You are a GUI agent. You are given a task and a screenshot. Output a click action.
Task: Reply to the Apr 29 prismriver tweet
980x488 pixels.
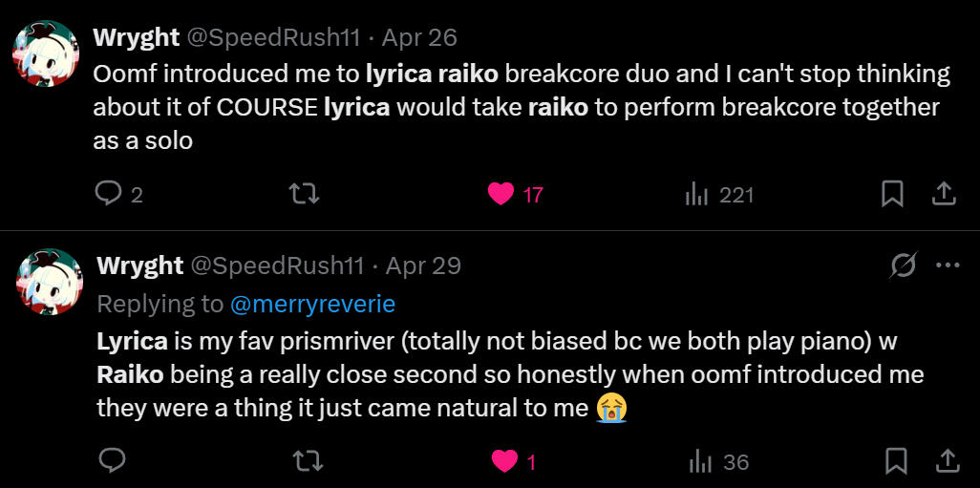click(x=113, y=462)
